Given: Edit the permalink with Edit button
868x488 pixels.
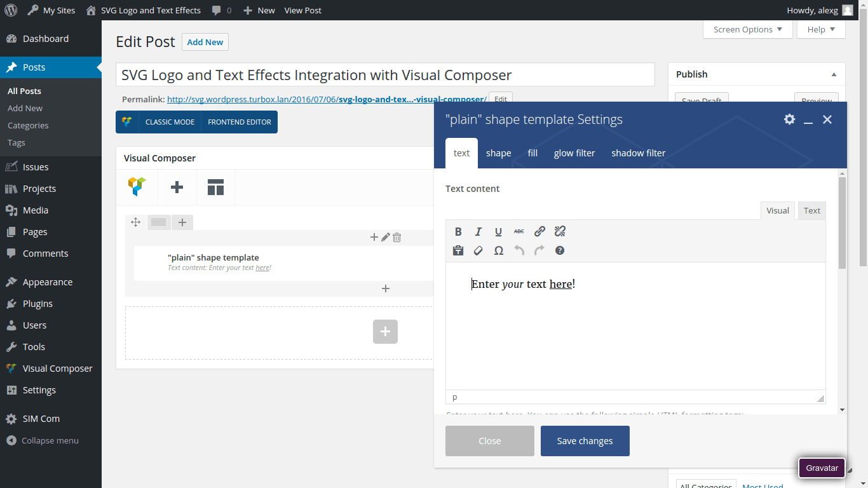Looking at the screenshot, I should (501, 99).
